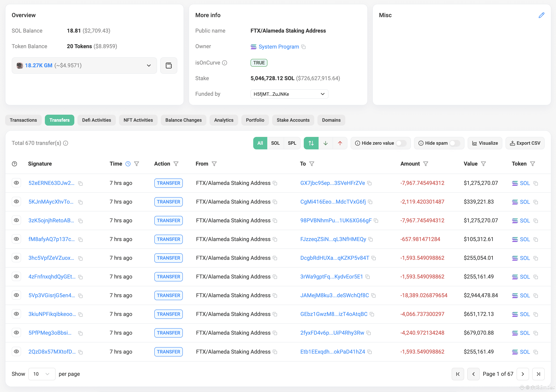Viewport: 556px width, 392px height.
Task: Click the eye icon for 5KJnMAycXhvTo row
Action: [16, 201]
